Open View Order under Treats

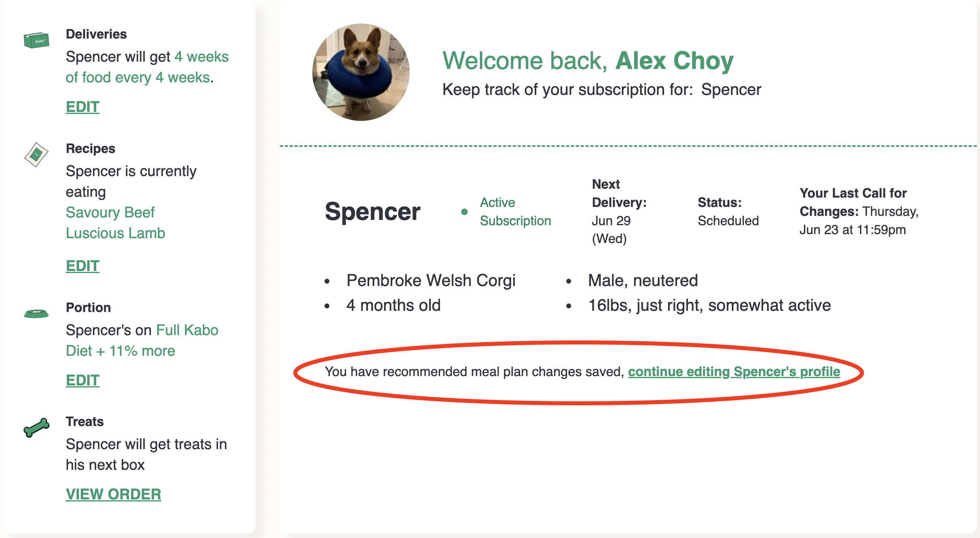click(113, 494)
